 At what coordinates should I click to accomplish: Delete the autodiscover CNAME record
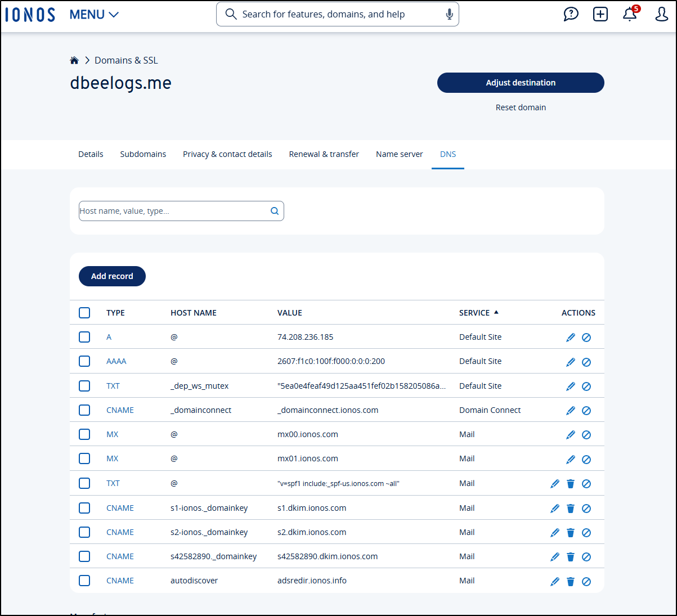[x=571, y=582]
